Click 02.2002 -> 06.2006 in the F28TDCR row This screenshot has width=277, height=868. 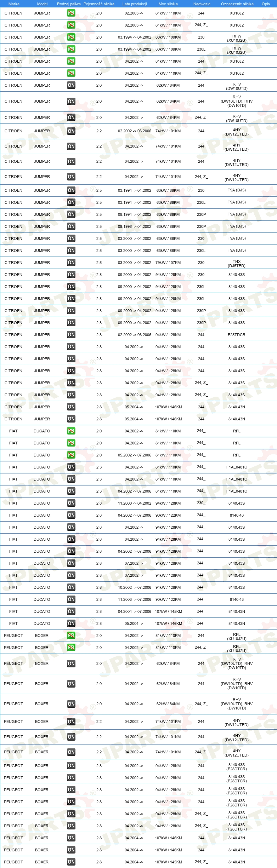135,335
